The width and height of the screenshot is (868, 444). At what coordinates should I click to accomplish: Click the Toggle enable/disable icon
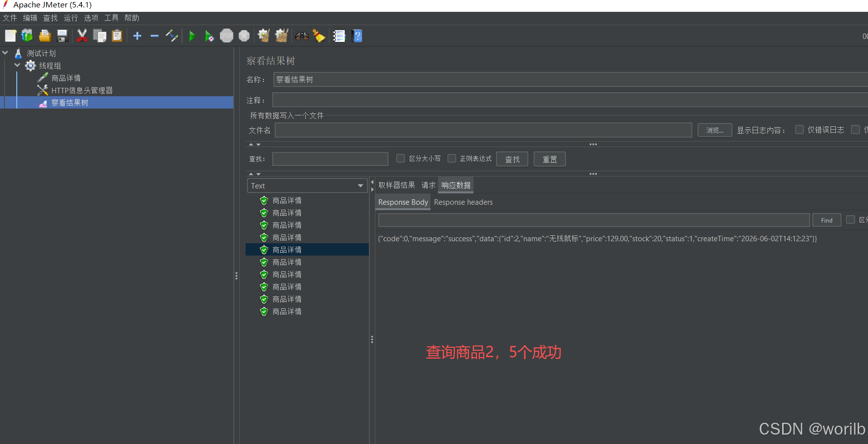[172, 36]
